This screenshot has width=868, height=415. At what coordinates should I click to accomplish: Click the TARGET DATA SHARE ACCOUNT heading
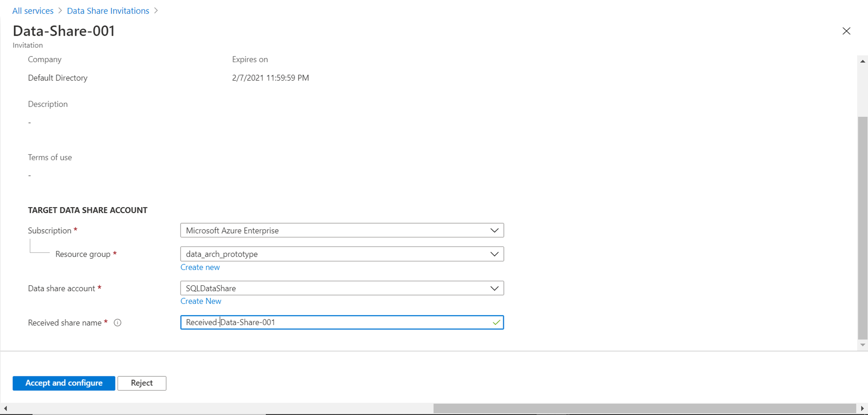tap(88, 210)
